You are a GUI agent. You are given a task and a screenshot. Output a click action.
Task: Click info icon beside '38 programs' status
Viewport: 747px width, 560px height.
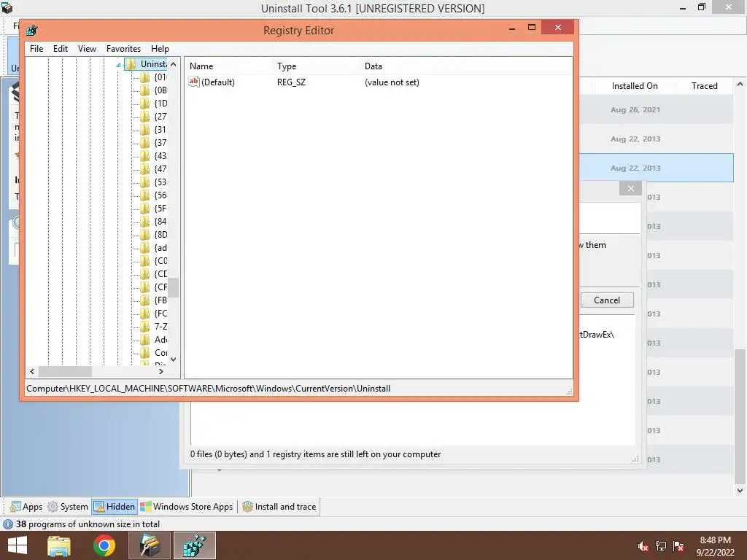8,524
